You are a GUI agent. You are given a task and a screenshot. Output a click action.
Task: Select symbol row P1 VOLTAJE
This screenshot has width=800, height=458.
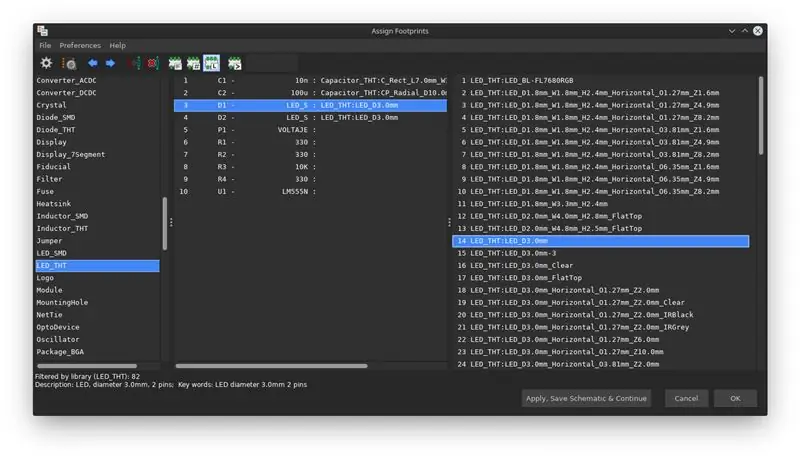tap(310, 130)
